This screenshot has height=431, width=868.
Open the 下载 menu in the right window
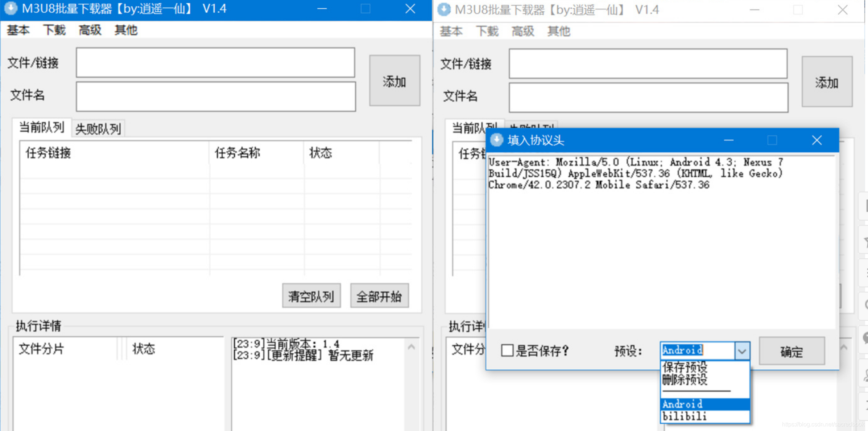pos(487,31)
